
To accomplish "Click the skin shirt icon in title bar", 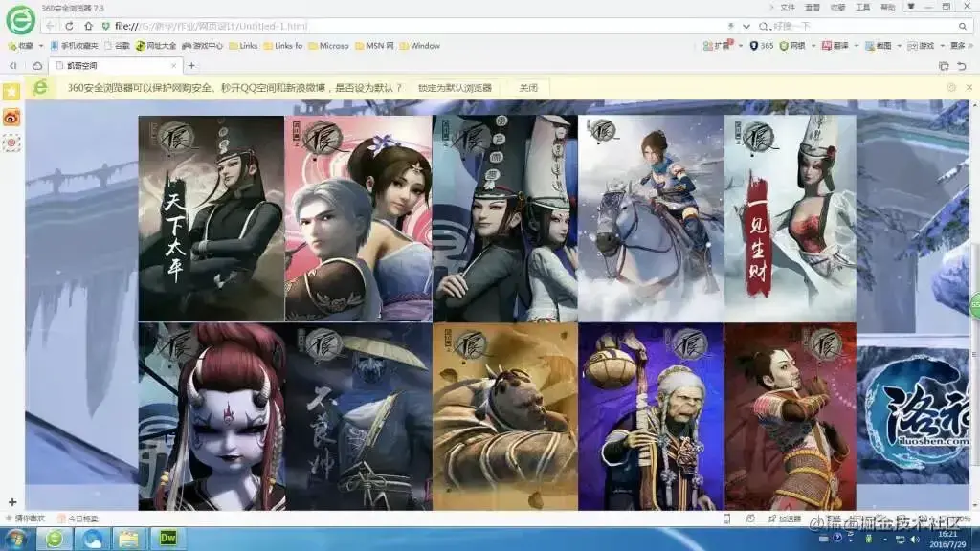I will coord(911,7).
